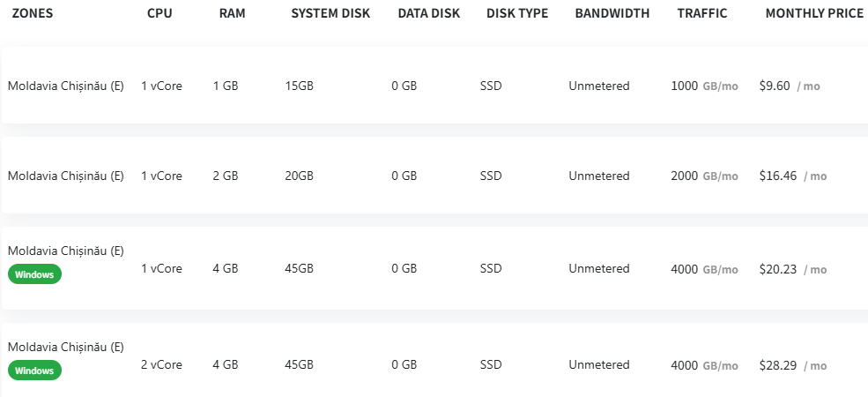Click the RAM column header
Viewport: 868px width, 397px height.
point(232,13)
